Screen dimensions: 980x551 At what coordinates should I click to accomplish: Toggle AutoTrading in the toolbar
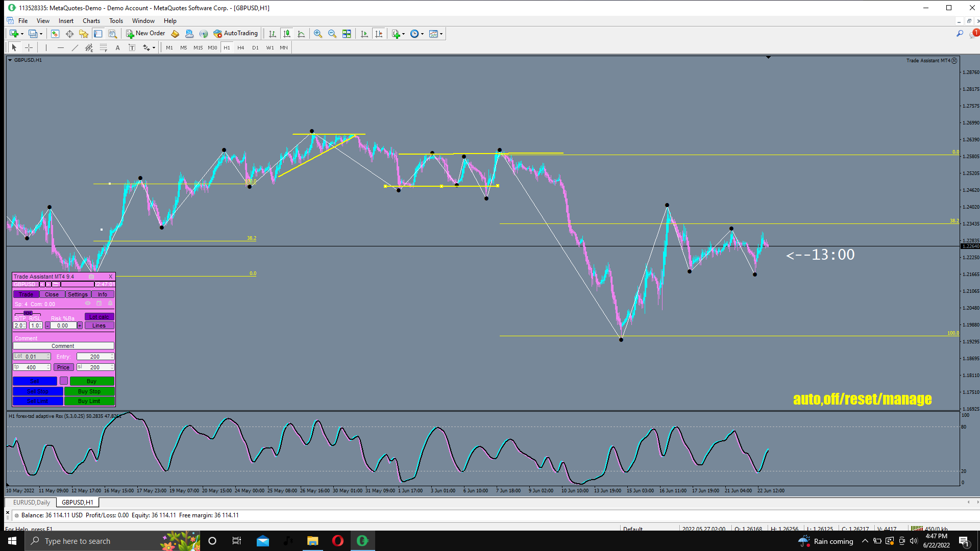236,34
